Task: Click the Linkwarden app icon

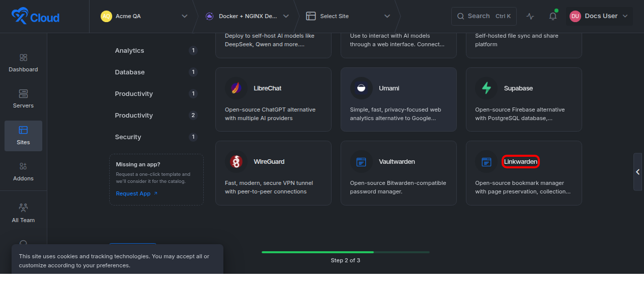Action: point(487,162)
